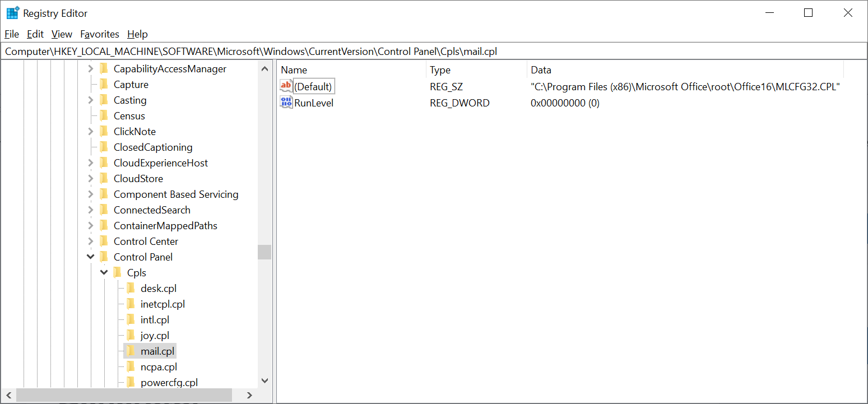Click the joy.cpl folder icon
Screen dimensions: 868x404
(x=131, y=336)
